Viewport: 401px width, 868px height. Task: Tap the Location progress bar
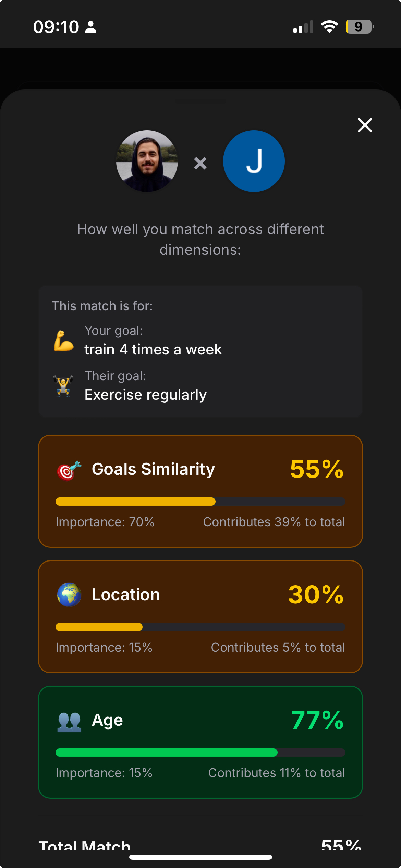[x=200, y=627]
